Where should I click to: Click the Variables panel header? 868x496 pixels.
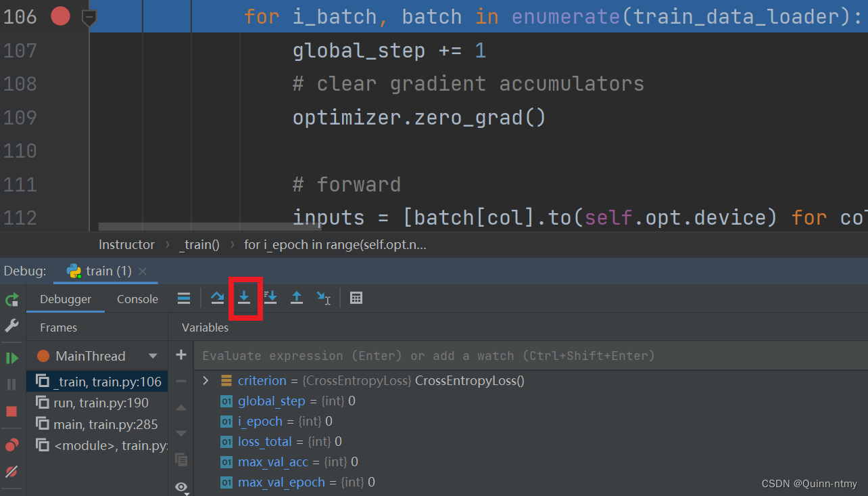pos(205,328)
